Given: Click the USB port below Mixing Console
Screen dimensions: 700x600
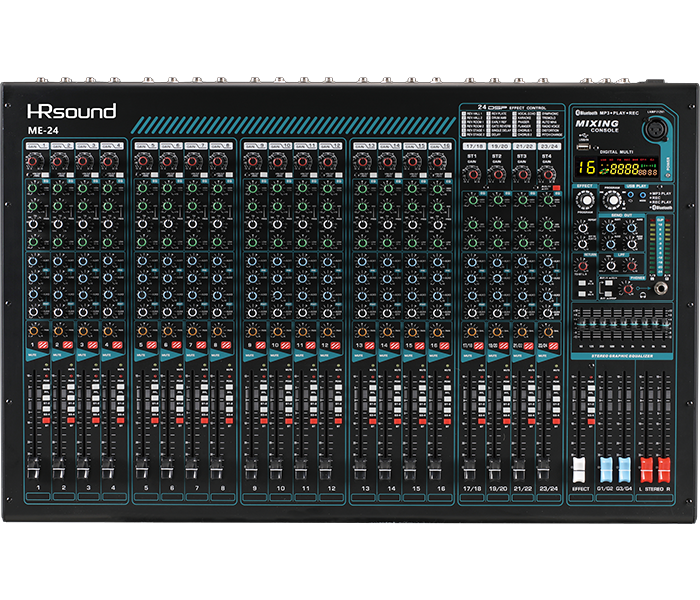Looking at the screenshot, I should [x=582, y=146].
